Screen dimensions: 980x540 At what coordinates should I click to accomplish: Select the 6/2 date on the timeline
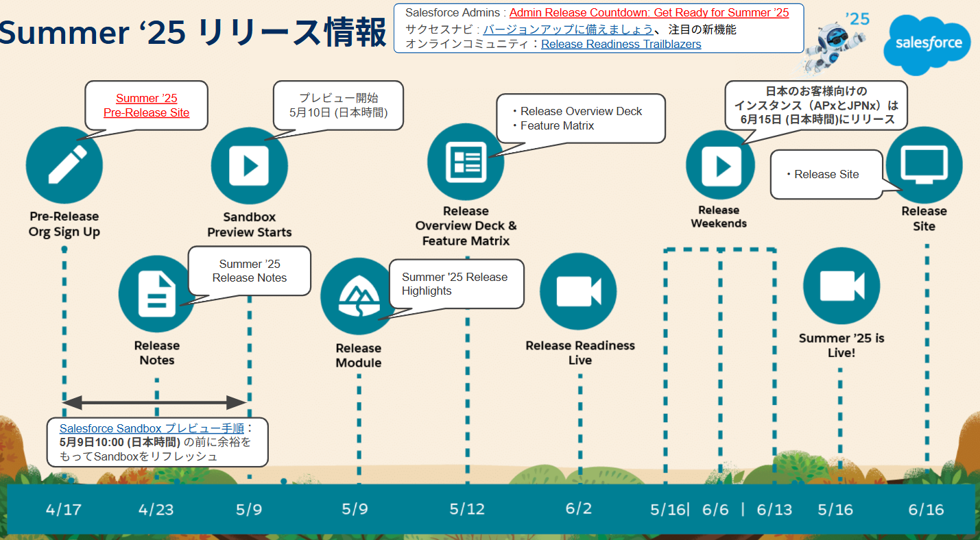pos(578,508)
